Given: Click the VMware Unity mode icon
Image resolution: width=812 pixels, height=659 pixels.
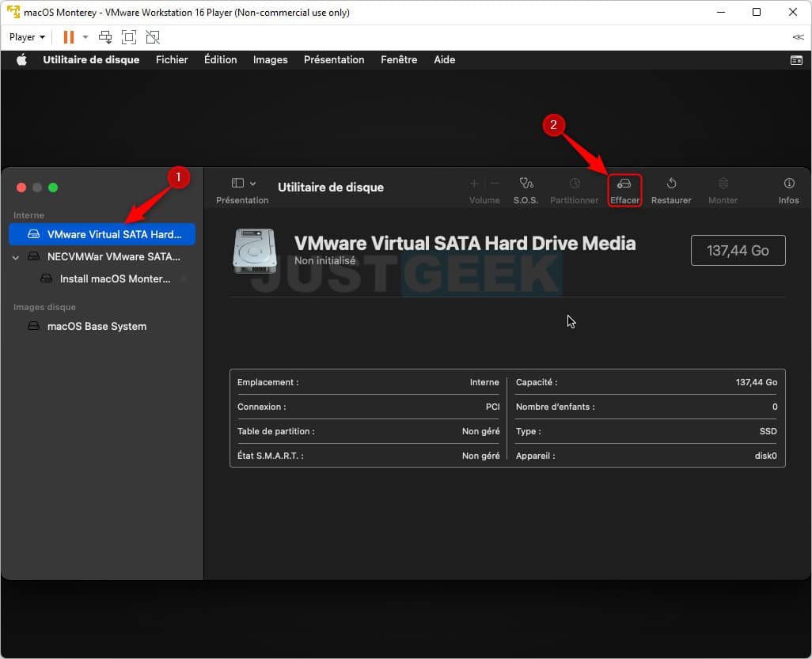Looking at the screenshot, I should tap(153, 37).
